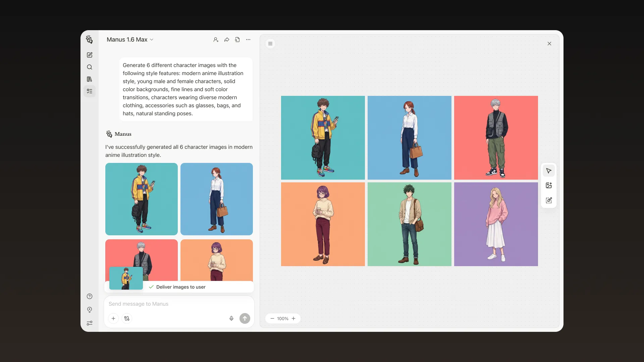The height and width of the screenshot is (362, 644).
Task: Open help via the question mark icon
Action: tap(90, 296)
